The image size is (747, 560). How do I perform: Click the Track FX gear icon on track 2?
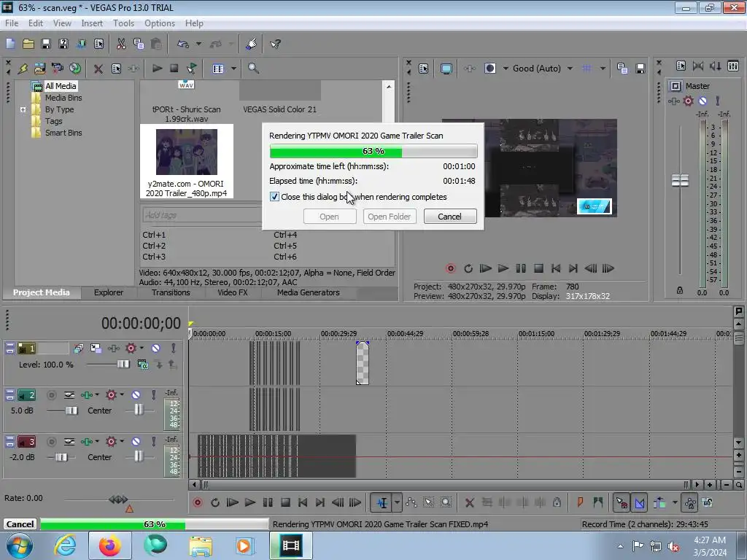(x=111, y=394)
